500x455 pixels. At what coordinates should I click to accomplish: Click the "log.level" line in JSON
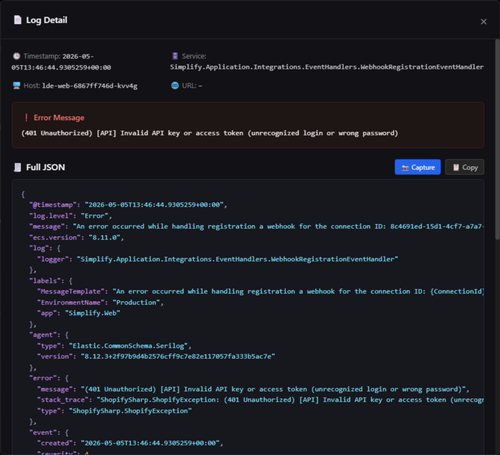click(x=71, y=216)
